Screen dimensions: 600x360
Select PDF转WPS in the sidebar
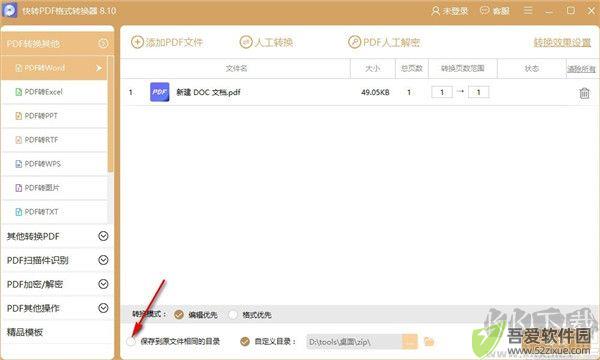(54, 164)
